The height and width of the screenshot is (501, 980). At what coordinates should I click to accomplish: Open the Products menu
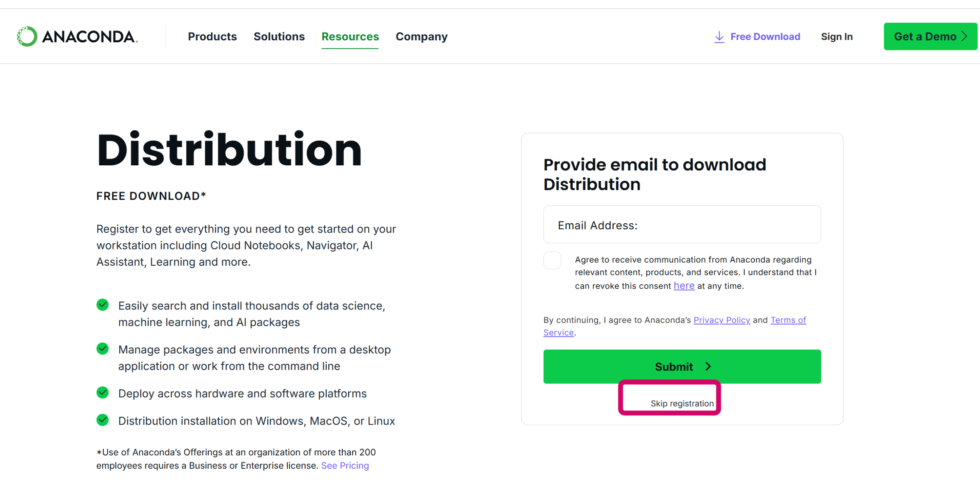(212, 37)
